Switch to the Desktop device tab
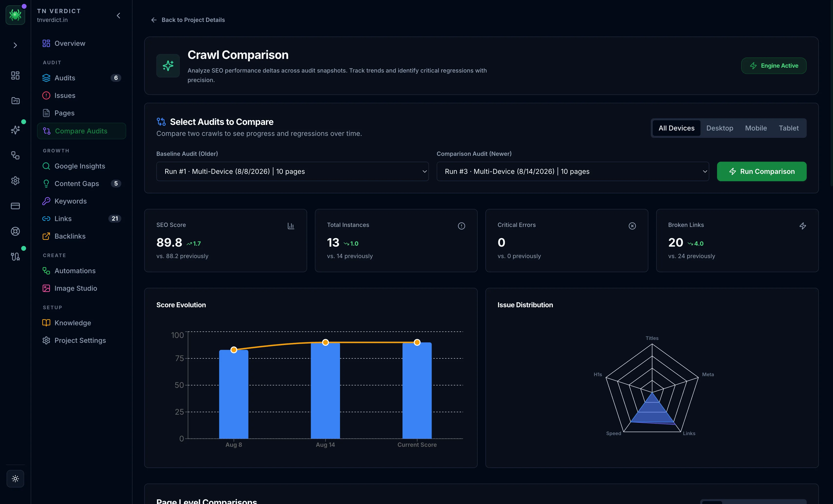833x504 pixels. tap(720, 128)
